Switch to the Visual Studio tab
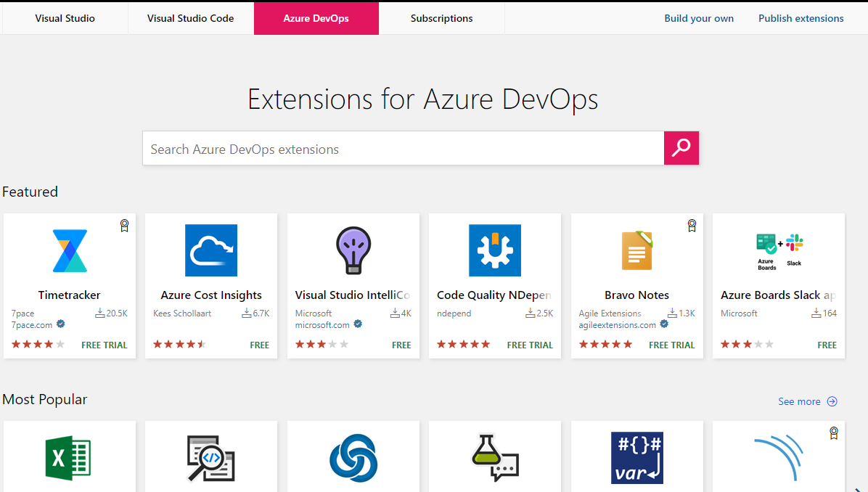The image size is (868, 492). 65,18
